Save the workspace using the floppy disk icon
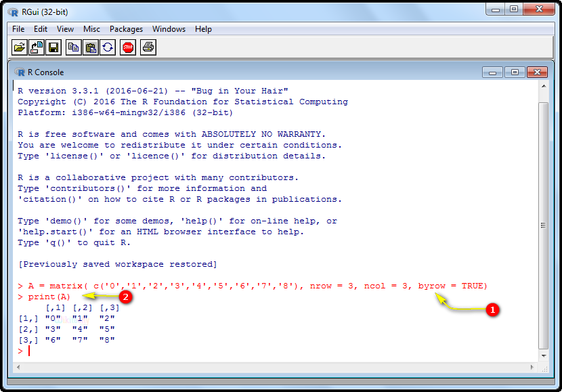Screen dimensions: 562x392 tap(53, 47)
